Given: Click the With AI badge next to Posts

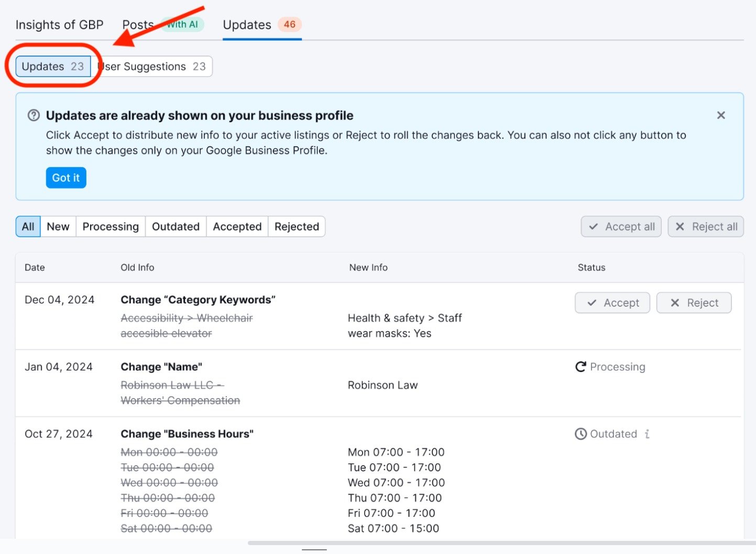Looking at the screenshot, I should click(182, 24).
